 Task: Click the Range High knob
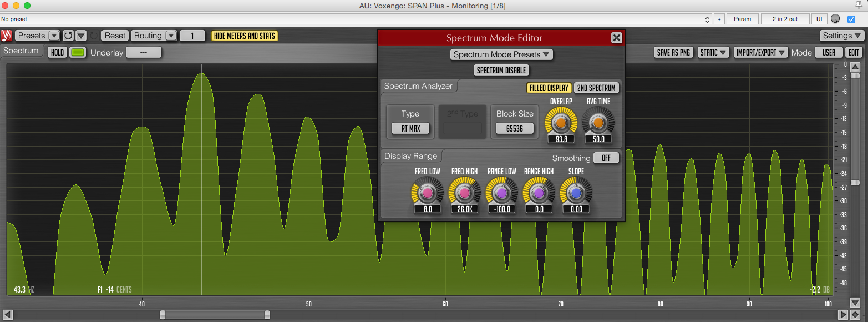[539, 193]
